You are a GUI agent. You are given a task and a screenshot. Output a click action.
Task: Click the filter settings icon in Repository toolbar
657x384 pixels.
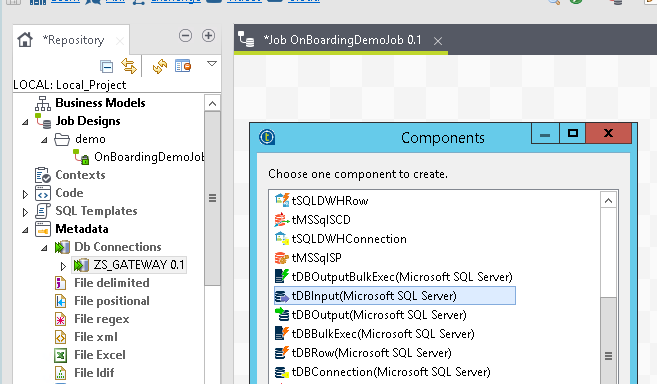click(x=183, y=66)
